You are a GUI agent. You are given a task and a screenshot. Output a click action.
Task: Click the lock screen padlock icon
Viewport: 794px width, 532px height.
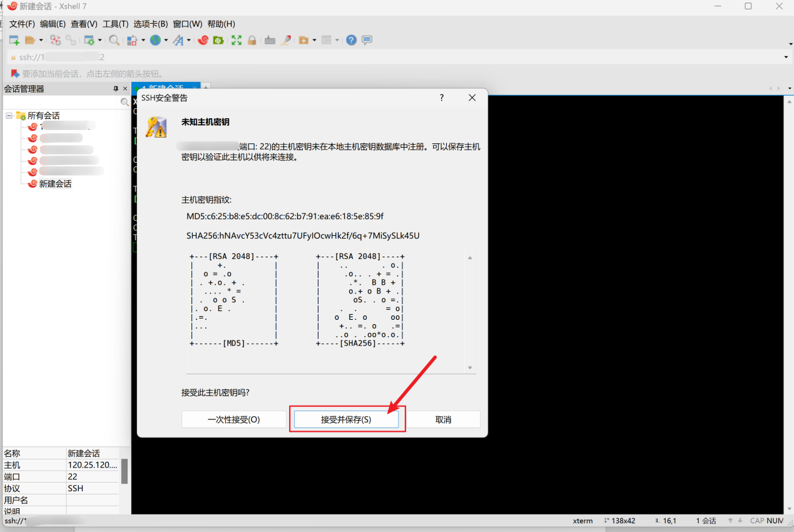(252, 40)
